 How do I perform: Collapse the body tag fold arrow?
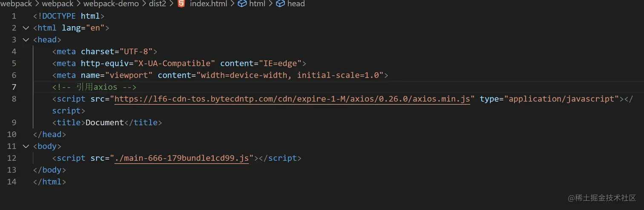click(26, 146)
